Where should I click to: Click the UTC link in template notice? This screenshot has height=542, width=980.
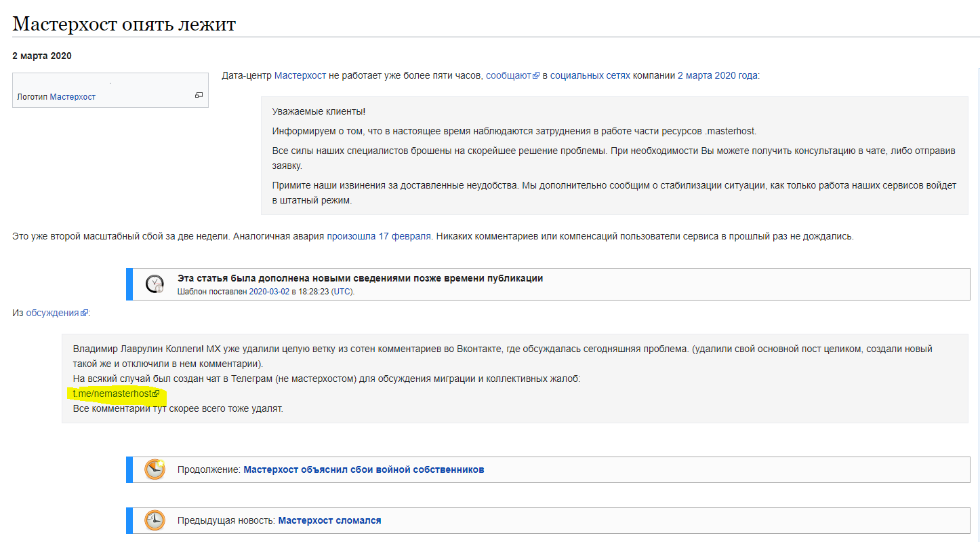342,292
